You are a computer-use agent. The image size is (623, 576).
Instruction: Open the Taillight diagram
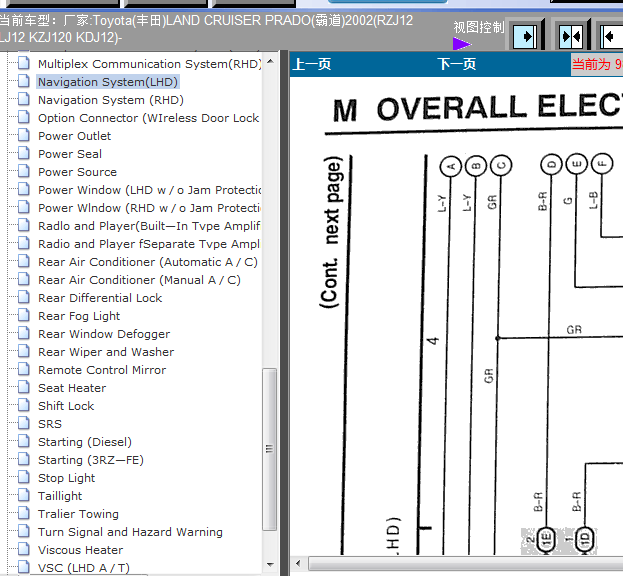click(x=60, y=496)
